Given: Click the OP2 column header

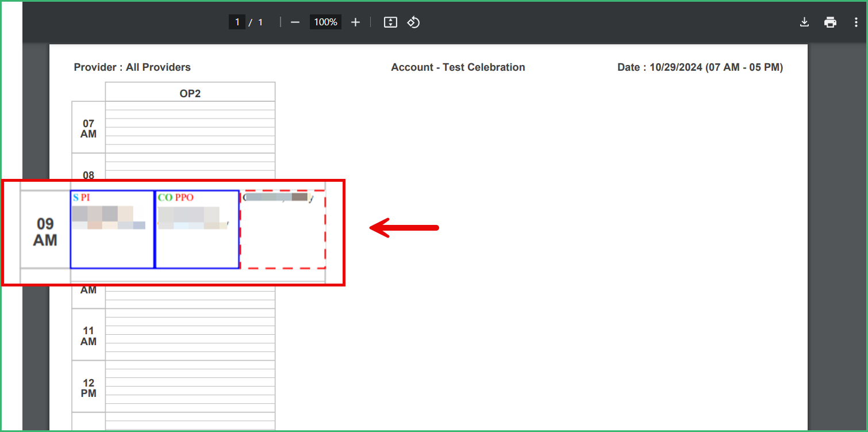Looking at the screenshot, I should (x=190, y=93).
